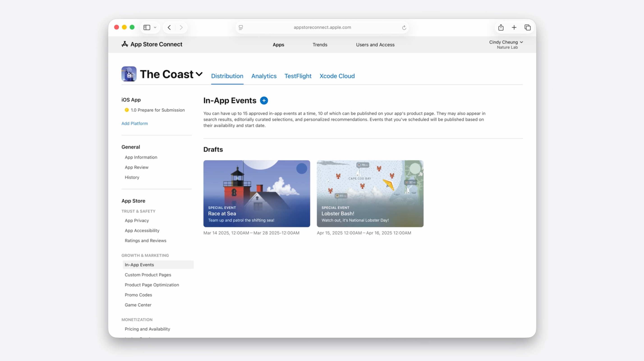Open the Race at Sea event draft card
644x361 pixels.
tap(257, 194)
